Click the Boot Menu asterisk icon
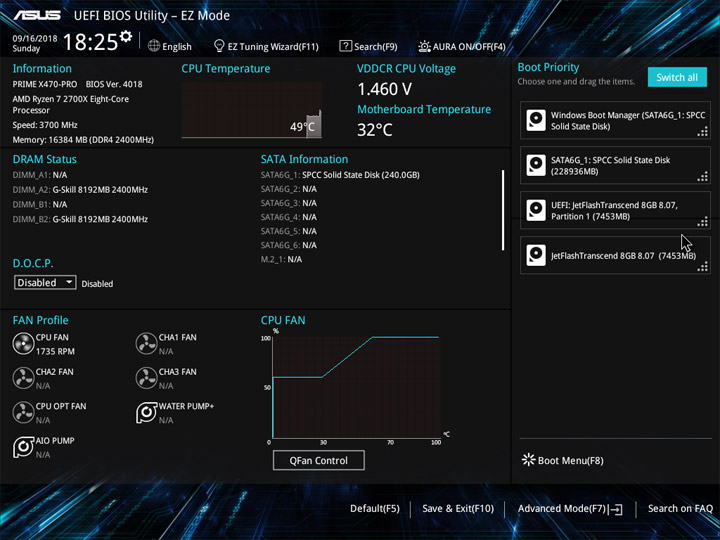The width and height of the screenshot is (720, 540). pyautogui.click(x=529, y=460)
